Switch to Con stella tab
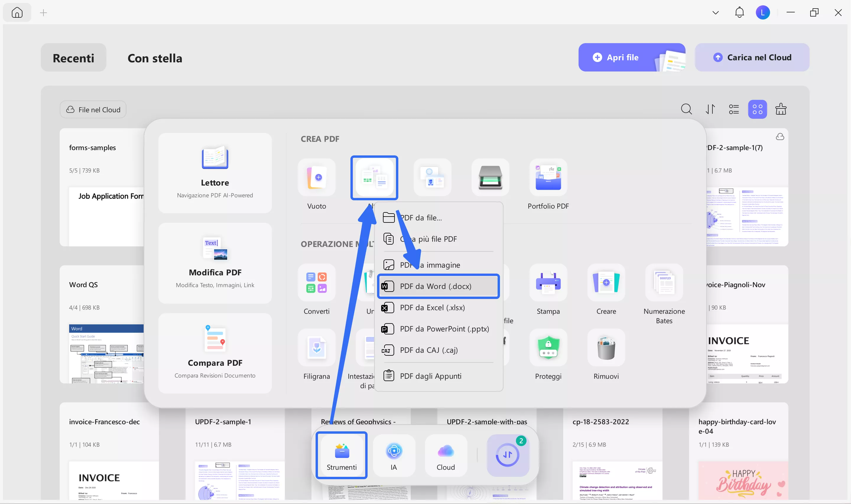 pyautogui.click(x=155, y=58)
